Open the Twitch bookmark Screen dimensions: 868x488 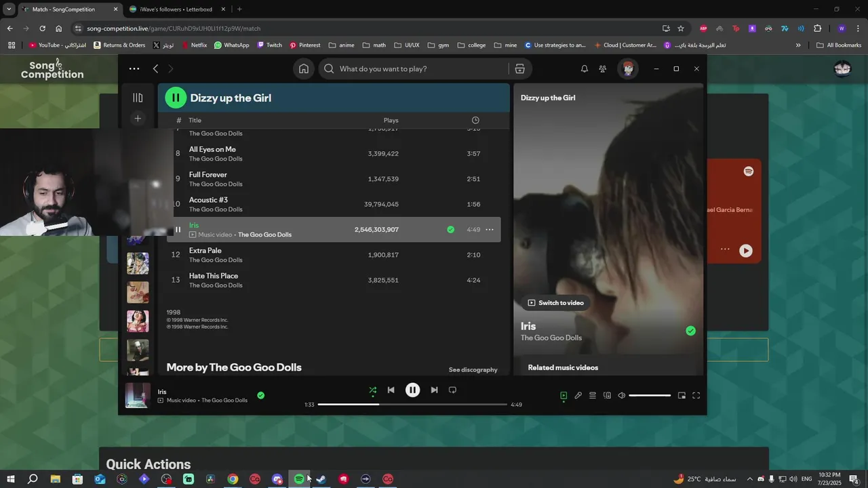click(269, 45)
